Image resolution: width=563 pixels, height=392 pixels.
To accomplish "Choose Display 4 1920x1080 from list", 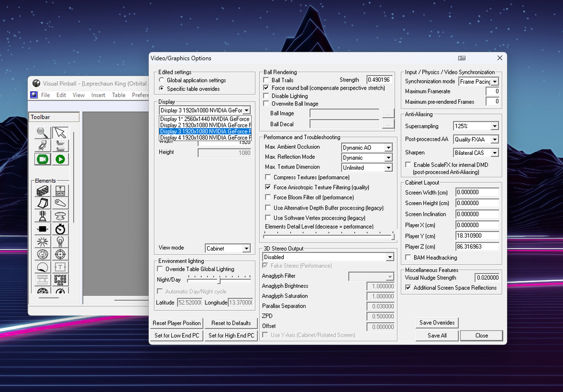I will tap(205, 137).
